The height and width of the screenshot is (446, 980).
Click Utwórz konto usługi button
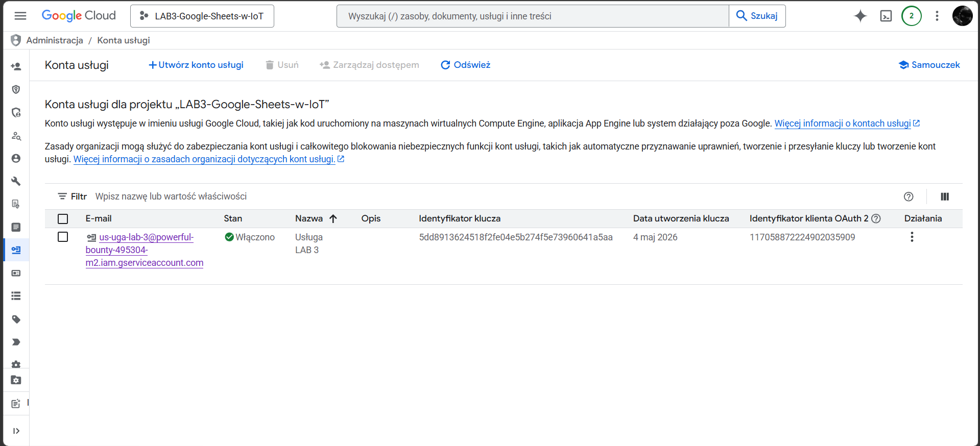[x=196, y=65]
